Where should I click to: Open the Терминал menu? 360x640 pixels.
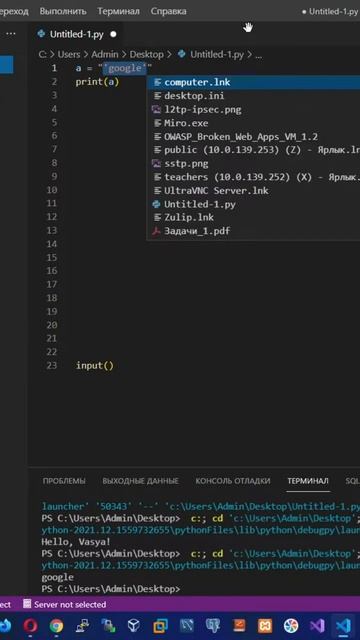118,11
